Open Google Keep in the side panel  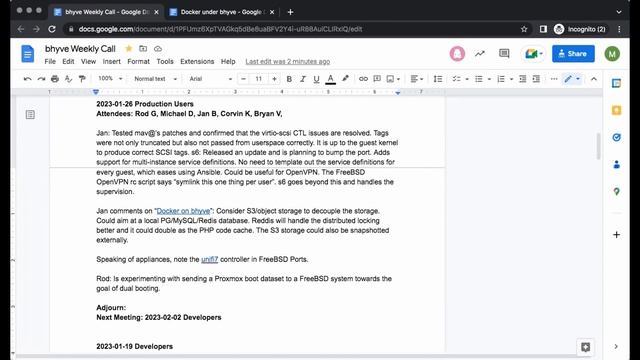(616, 110)
